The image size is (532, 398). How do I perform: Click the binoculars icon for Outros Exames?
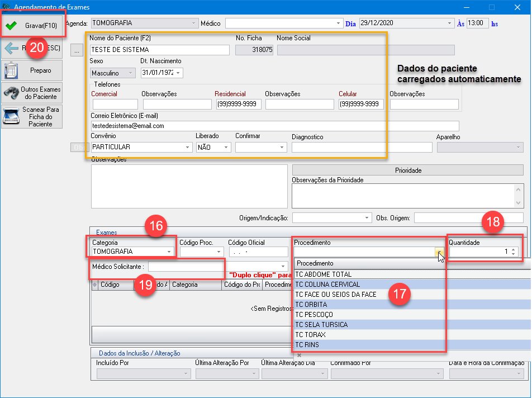[x=11, y=93]
